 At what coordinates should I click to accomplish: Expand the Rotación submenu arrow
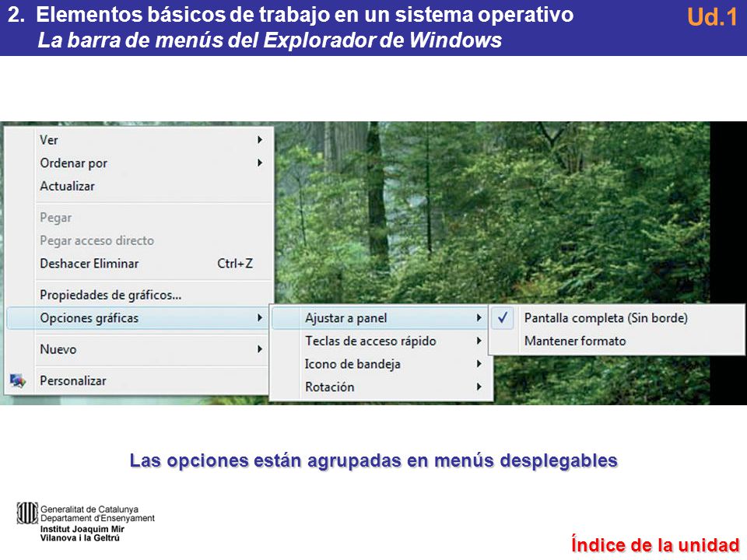click(x=479, y=387)
